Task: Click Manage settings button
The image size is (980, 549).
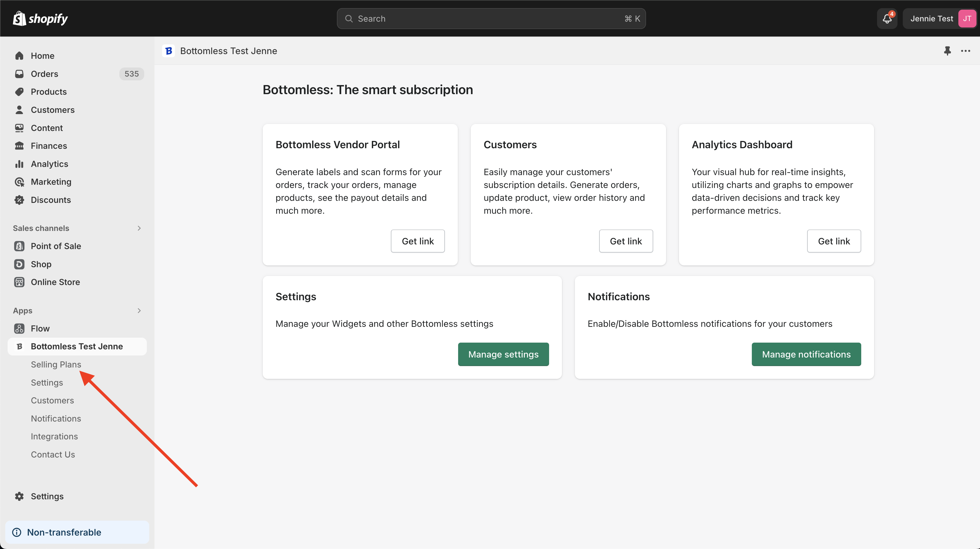Action: 503,354
